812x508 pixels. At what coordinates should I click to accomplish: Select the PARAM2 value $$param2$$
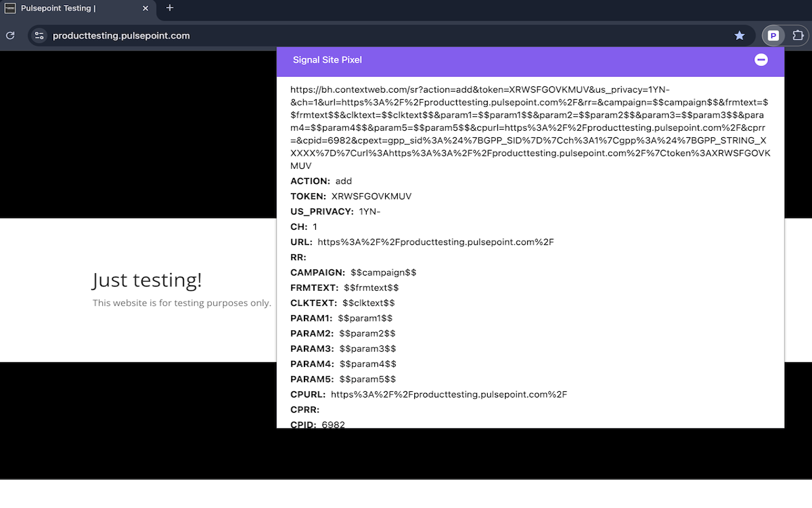(367, 333)
